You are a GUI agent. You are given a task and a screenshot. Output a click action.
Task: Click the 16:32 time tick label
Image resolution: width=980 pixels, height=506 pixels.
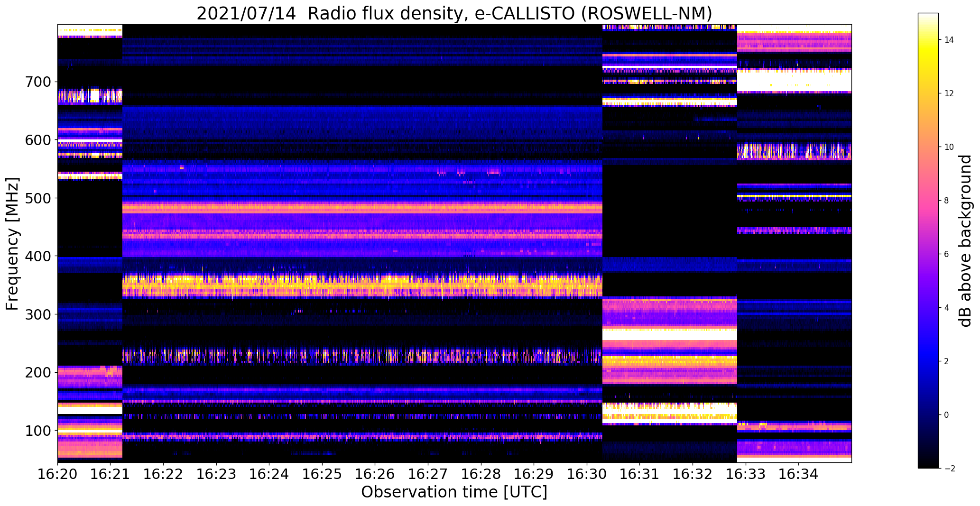tap(693, 474)
